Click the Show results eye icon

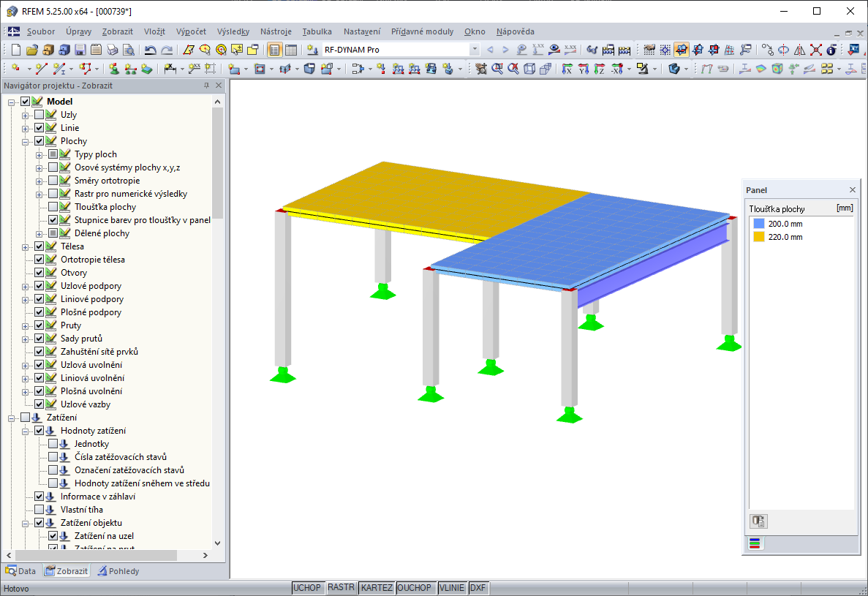pos(554,50)
